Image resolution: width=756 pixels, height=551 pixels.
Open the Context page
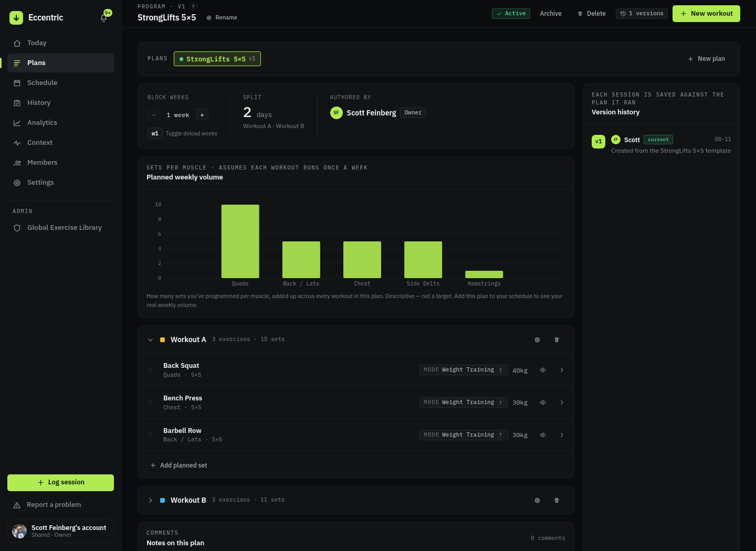pyautogui.click(x=60, y=143)
